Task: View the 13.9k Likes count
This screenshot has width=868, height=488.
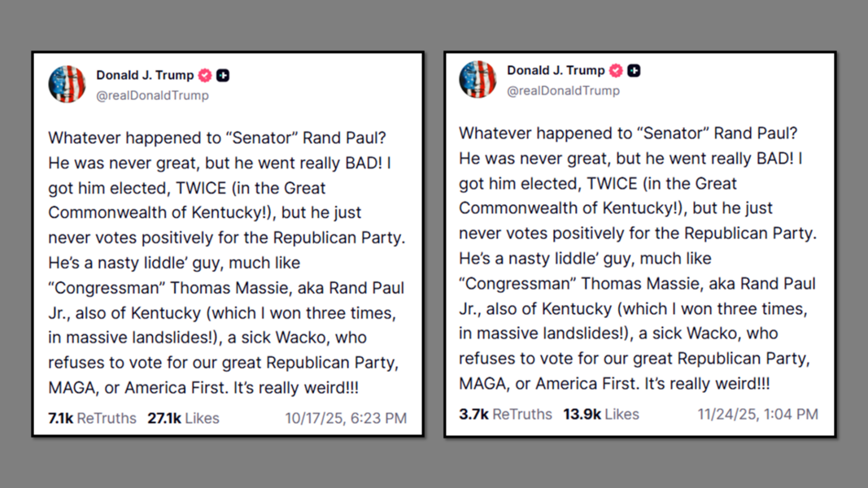Action: click(601, 414)
